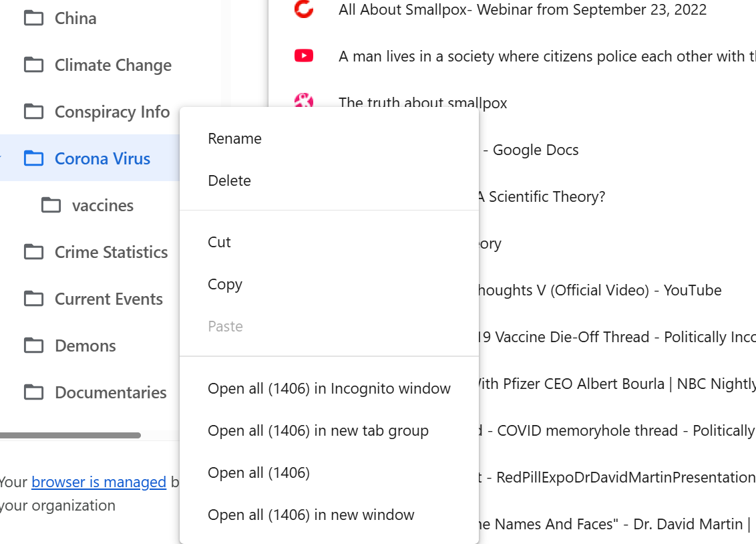Choose Delete from the context menu
This screenshot has height=544, width=756.
tap(329, 181)
